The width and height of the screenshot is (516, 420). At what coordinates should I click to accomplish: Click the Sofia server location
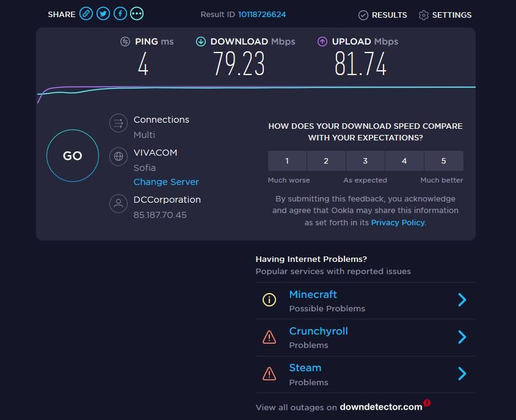click(145, 168)
